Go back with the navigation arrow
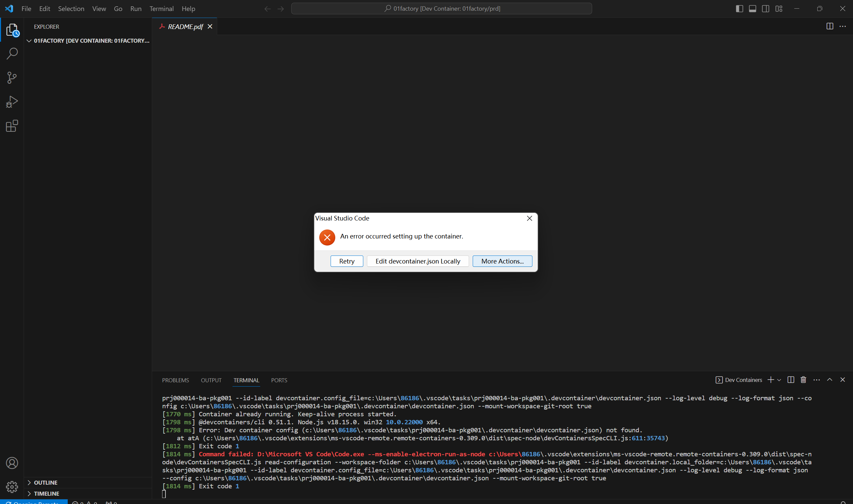Viewport: 853px width, 504px height. tap(268, 9)
